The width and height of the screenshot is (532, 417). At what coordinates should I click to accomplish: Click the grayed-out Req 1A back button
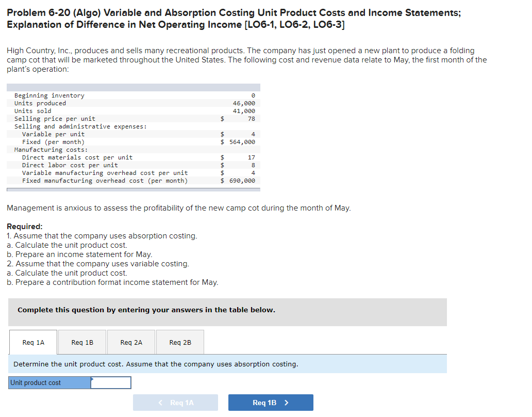[175, 403]
